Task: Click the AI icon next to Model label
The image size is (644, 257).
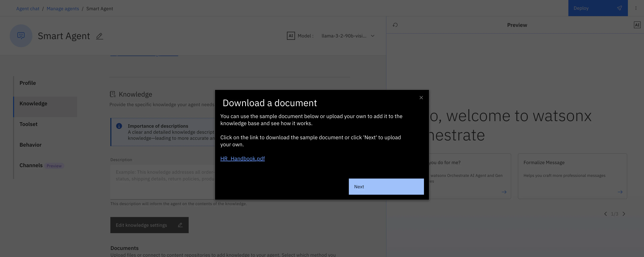Action: click(291, 36)
